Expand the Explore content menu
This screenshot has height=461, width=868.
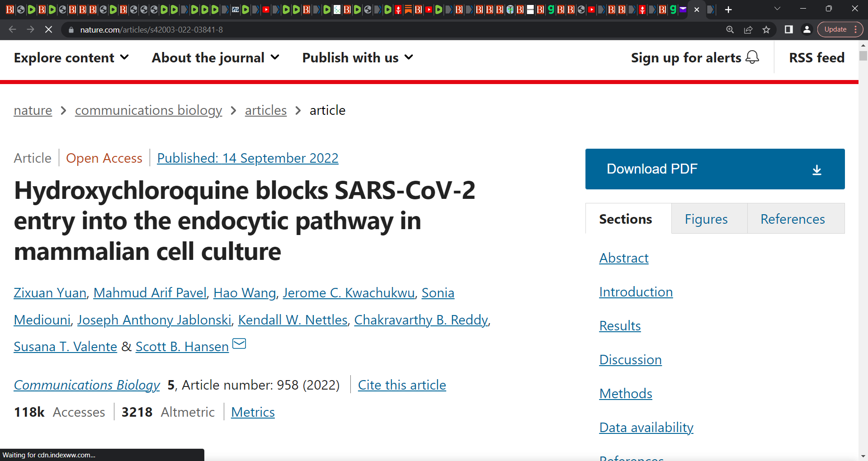[71, 58]
